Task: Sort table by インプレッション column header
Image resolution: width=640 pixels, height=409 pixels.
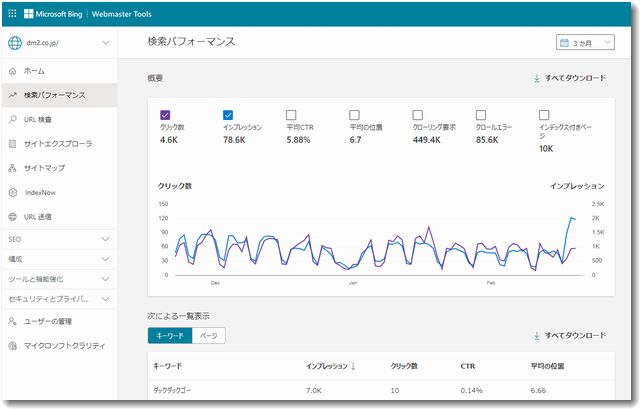Action: (331, 366)
